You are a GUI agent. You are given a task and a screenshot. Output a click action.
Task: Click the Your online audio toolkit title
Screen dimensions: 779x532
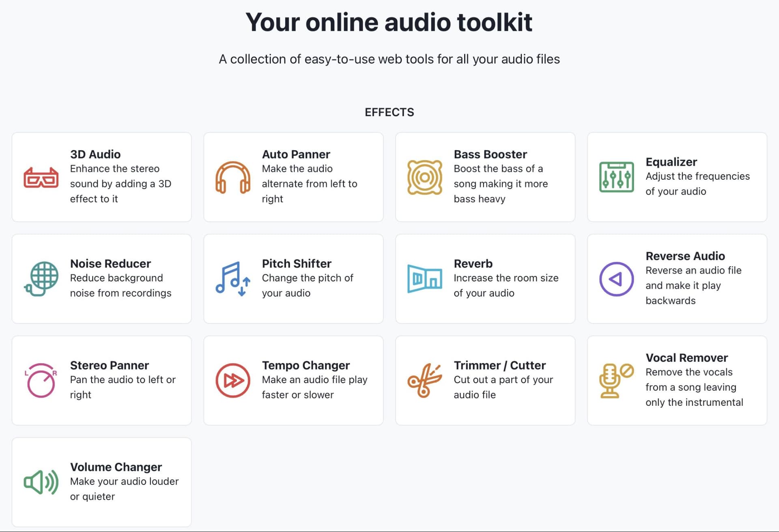[x=389, y=22]
